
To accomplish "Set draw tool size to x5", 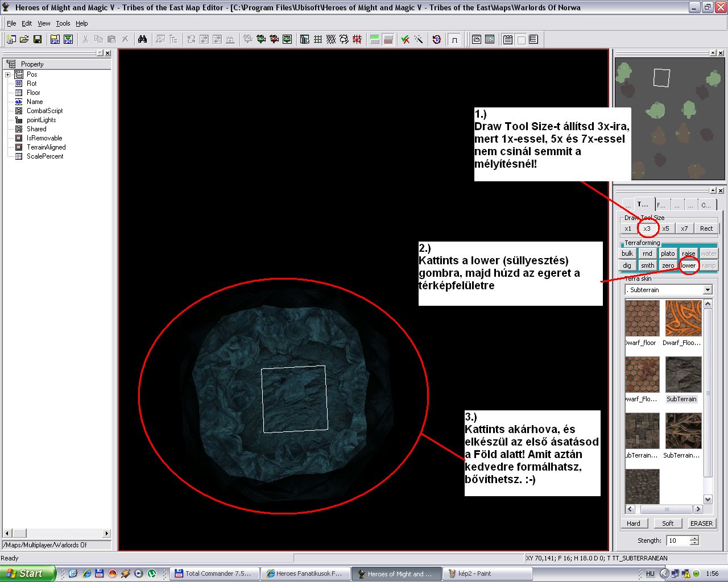I will tap(665, 228).
